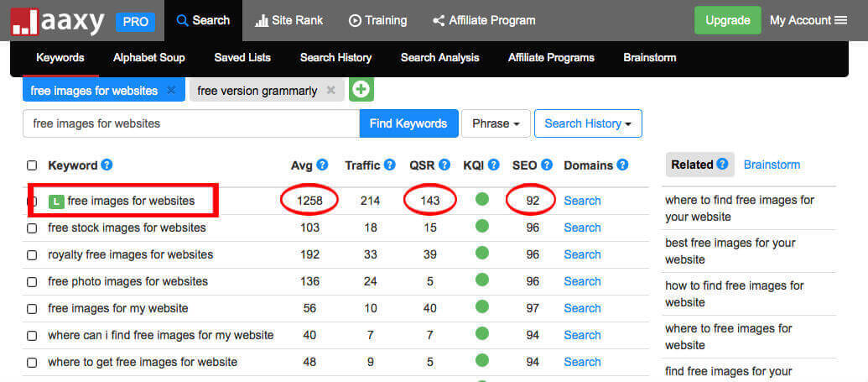
Task: Close the 'free version grammarly' tab
Action: pyautogui.click(x=331, y=91)
